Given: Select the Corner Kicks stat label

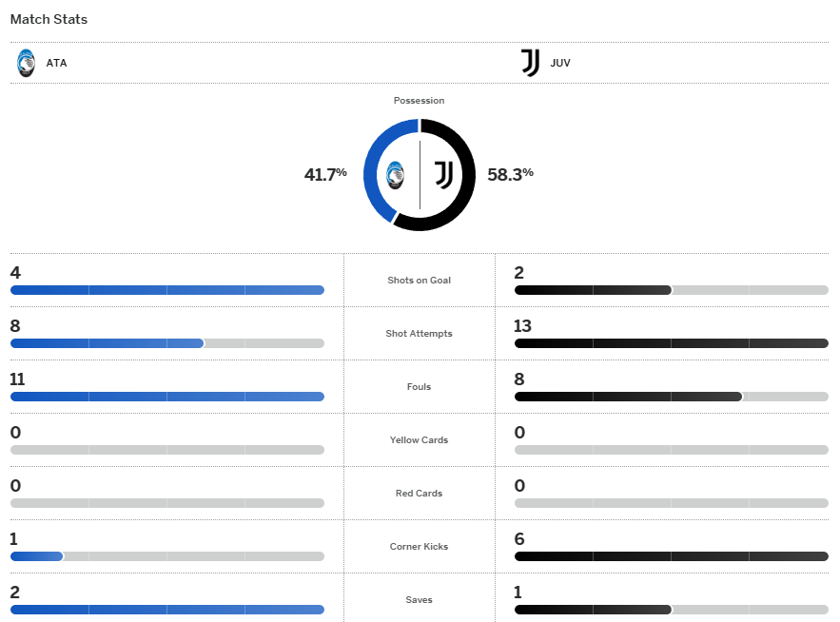Looking at the screenshot, I should (419, 547).
